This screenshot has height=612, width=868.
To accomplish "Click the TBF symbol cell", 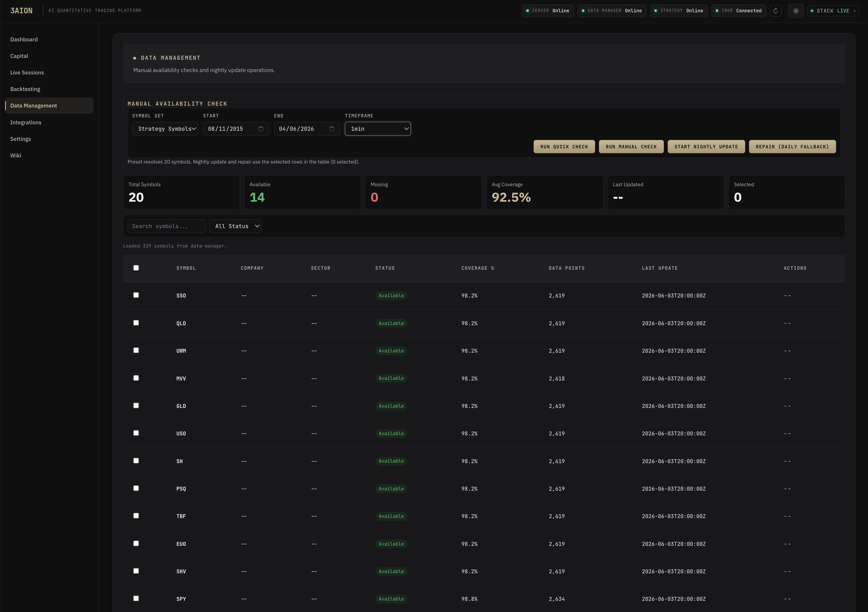I will [x=181, y=516].
